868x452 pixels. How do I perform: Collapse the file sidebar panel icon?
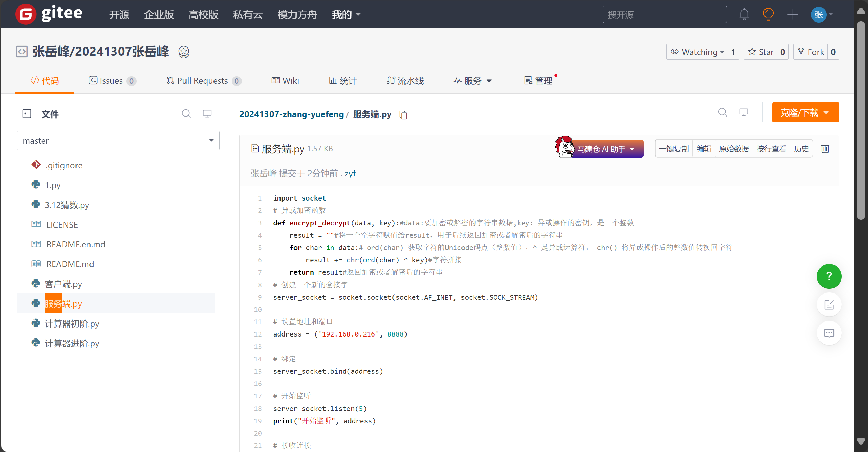coord(27,114)
